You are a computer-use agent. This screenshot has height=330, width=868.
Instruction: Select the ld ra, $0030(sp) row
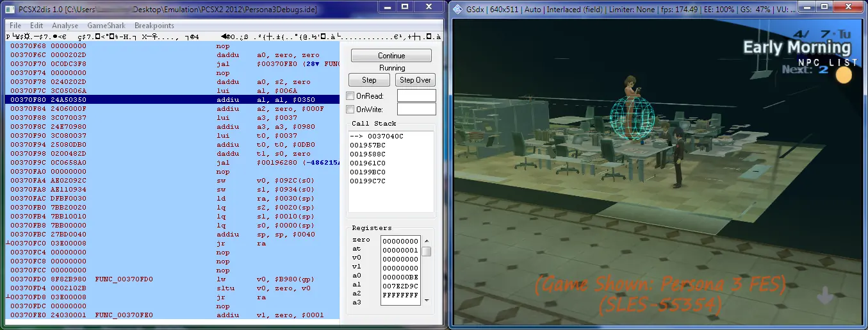pyautogui.click(x=172, y=199)
